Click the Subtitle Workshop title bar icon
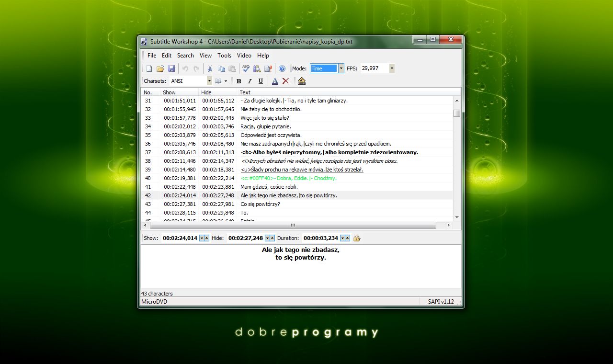The width and height of the screenshot is (613, 364). [144, 42]
